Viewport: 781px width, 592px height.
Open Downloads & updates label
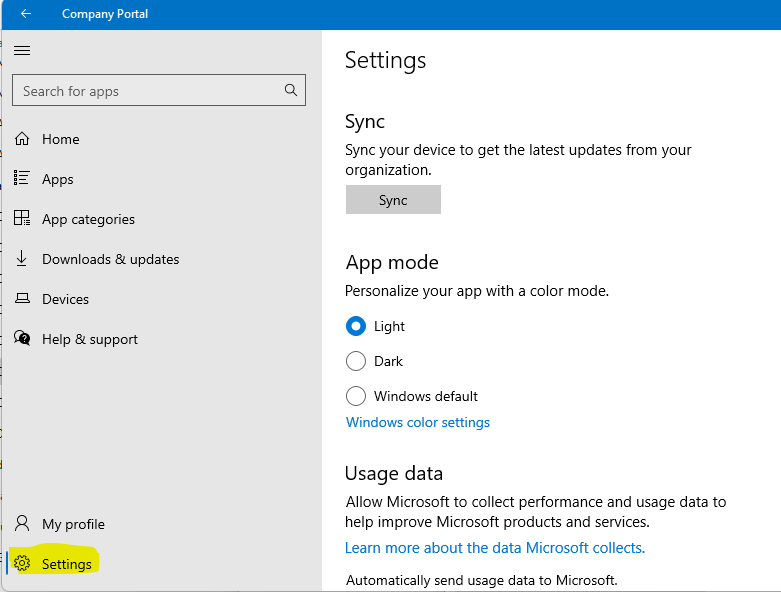click(111, 259)
